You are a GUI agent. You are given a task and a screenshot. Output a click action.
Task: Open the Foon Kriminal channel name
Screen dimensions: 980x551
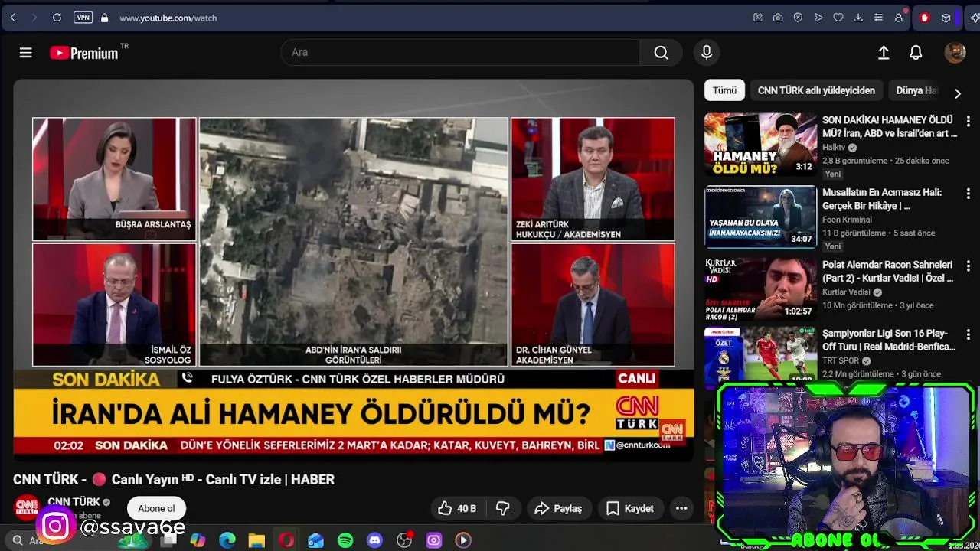pos(847,220)
